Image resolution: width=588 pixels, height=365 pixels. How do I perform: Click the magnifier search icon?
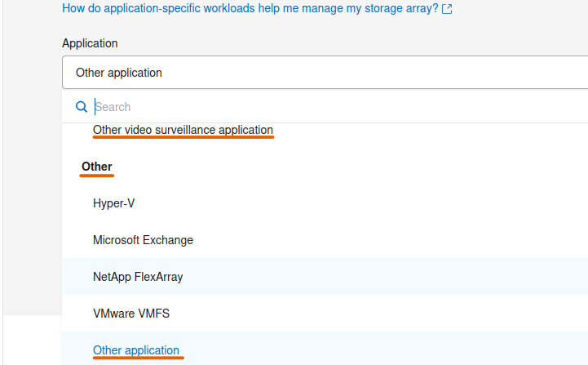(x=82, y=107)
